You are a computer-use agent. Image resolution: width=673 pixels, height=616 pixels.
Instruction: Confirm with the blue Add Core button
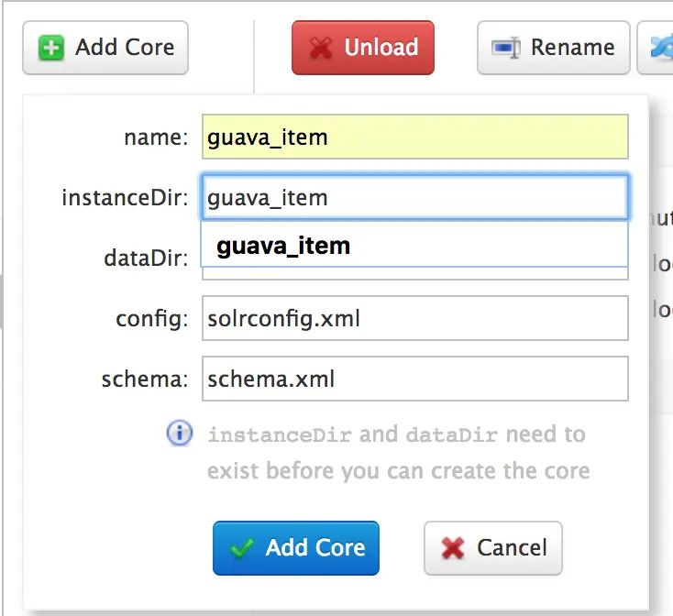pos(295,548)
